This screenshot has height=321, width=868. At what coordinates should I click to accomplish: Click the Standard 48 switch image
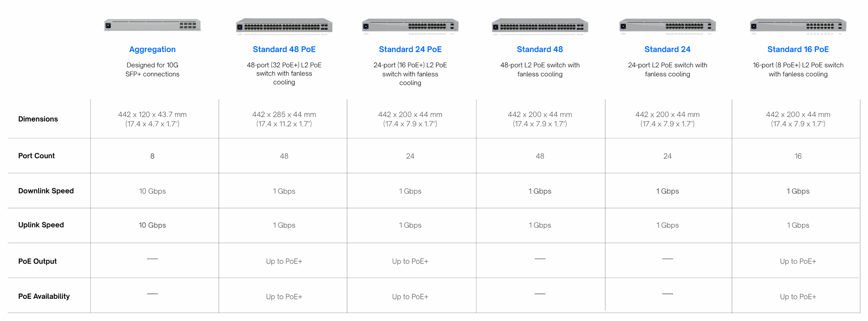click(540, 26)
